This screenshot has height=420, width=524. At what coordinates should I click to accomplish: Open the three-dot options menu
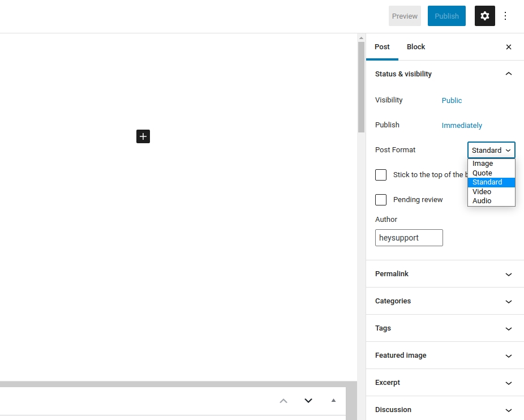point(505,16)
